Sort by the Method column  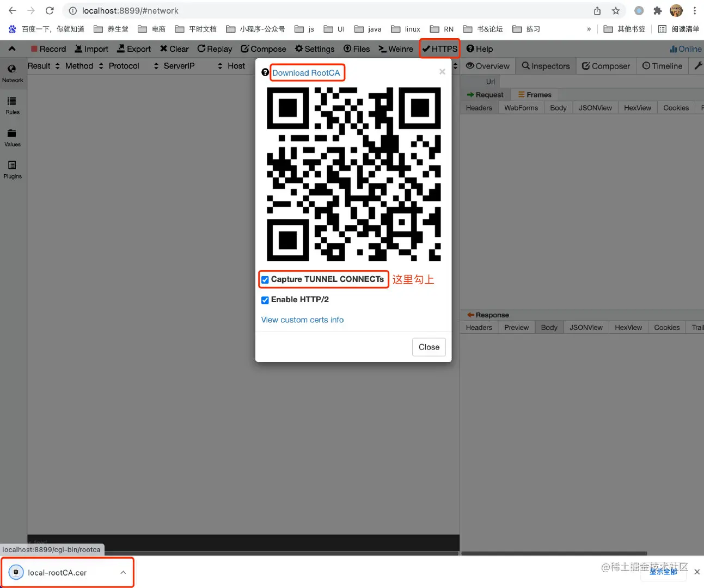84,66
